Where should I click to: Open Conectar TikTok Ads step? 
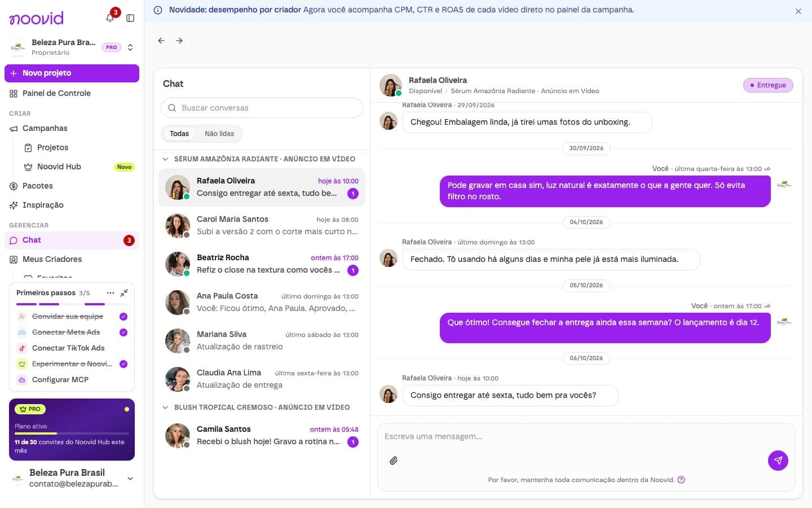click(x=72, y=348)
